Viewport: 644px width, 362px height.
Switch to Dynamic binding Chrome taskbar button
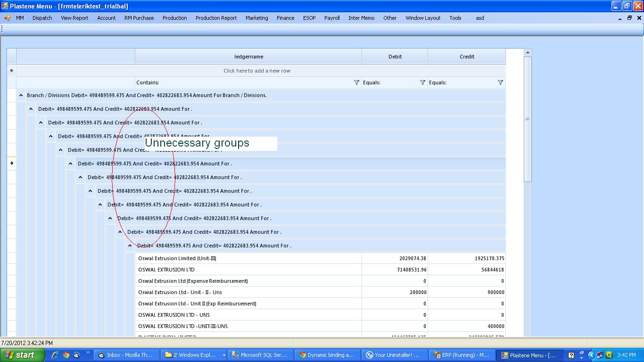[327, 355]
